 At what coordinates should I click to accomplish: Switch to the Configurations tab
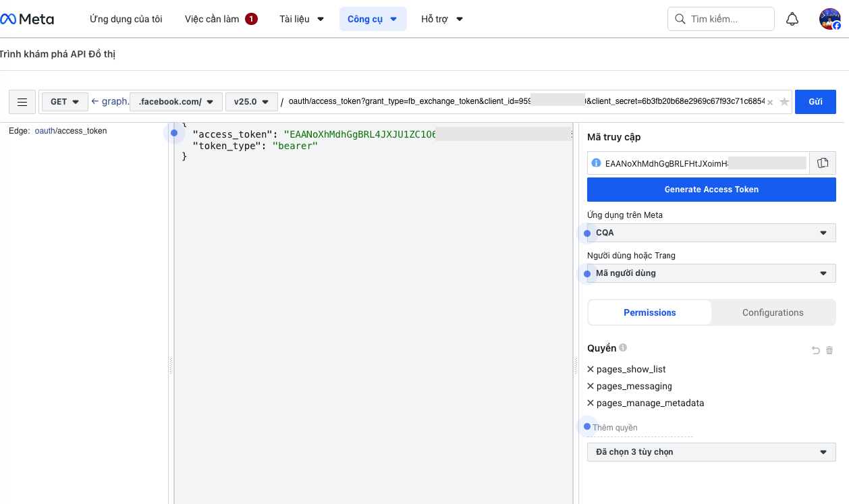pyautogui.click(x=773, y=312)
